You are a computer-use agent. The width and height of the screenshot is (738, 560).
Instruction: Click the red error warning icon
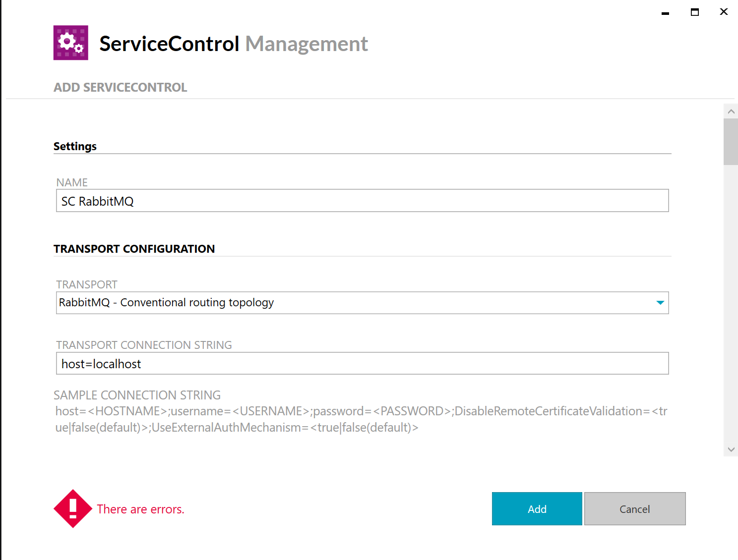72,508
